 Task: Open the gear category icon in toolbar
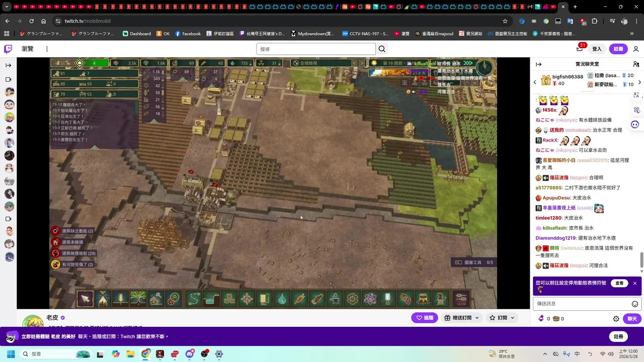(353, 299)
